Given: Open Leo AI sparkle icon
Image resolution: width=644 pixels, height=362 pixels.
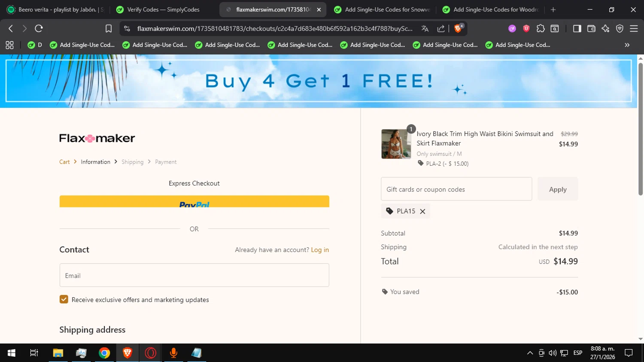Looking at the screenshot, I should point(605,28).
